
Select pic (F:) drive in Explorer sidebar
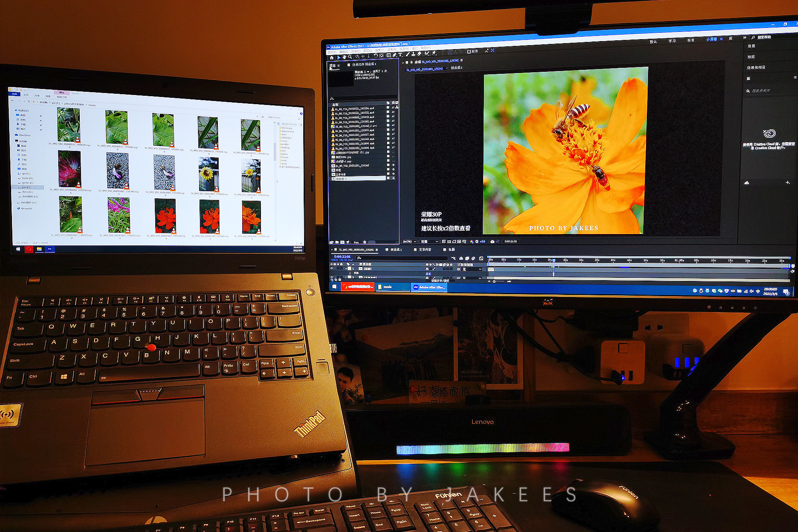[x=28, y=188]
